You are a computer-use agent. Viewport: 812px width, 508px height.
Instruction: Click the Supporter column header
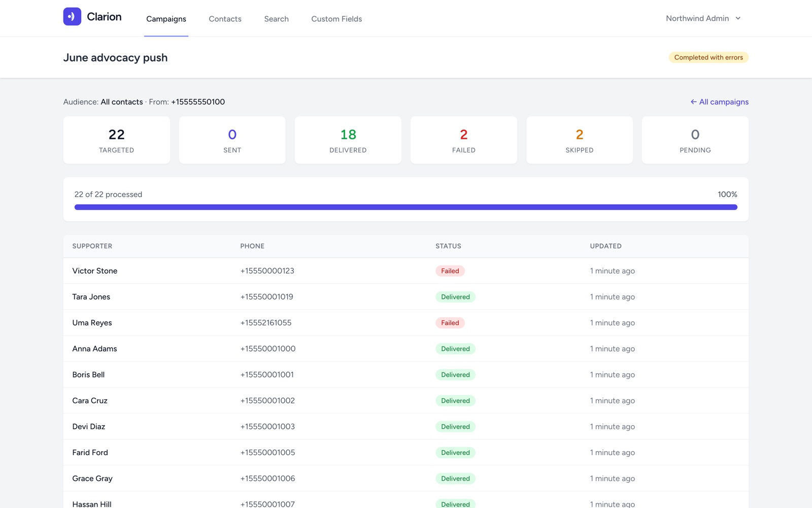(x=92, y=246)
